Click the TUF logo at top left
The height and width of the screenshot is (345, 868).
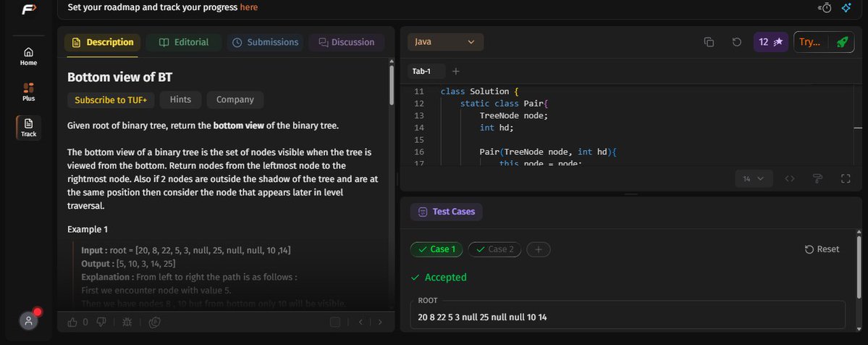(29, 9)
